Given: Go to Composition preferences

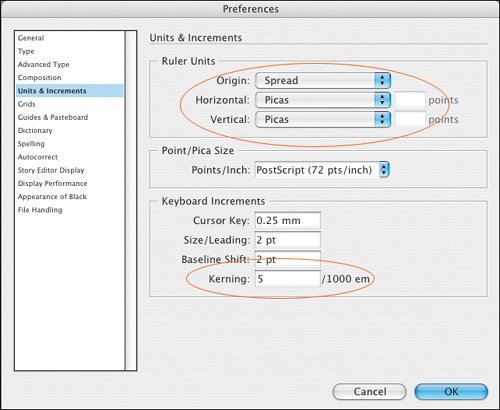Looking at the screenshot, I should click(40, 78).
